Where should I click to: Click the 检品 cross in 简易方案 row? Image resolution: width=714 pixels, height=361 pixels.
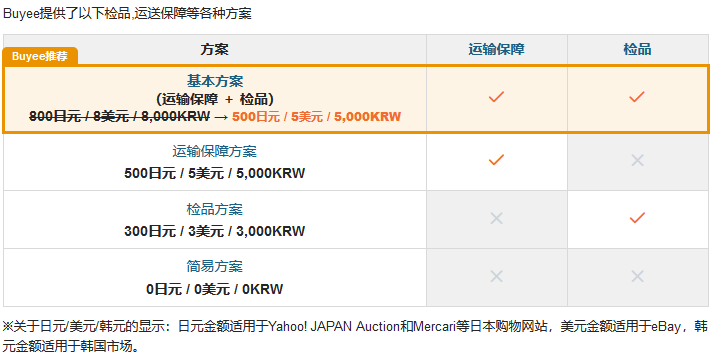[637, 276]
